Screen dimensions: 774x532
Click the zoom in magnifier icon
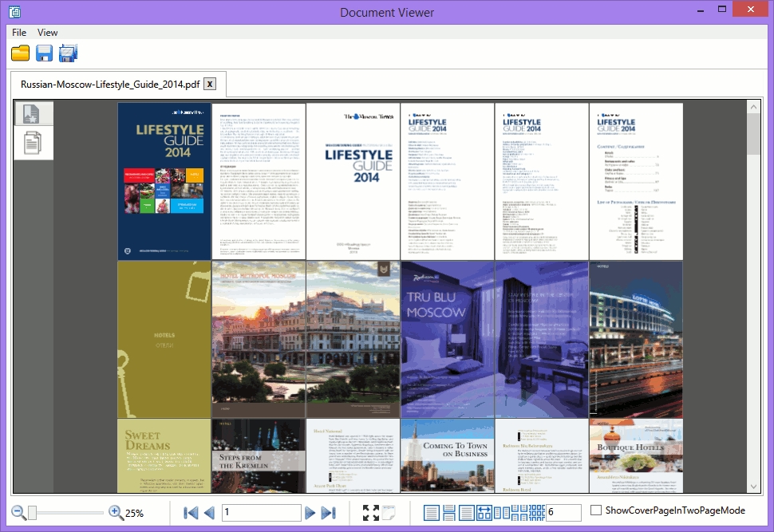(116, 512)
